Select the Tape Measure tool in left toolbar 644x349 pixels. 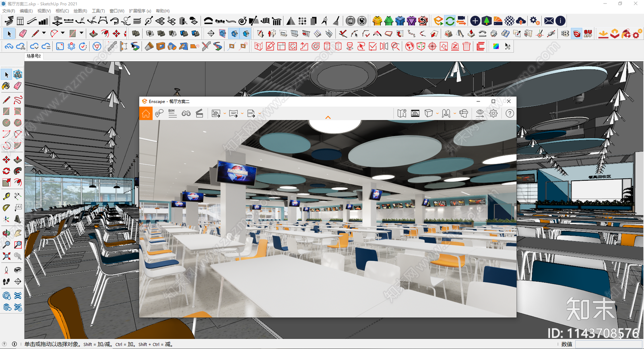tap(6, 196)
